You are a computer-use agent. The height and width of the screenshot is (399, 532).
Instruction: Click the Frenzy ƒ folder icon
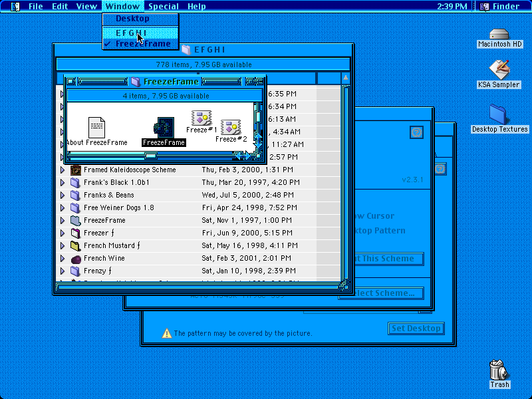point(75,271)
